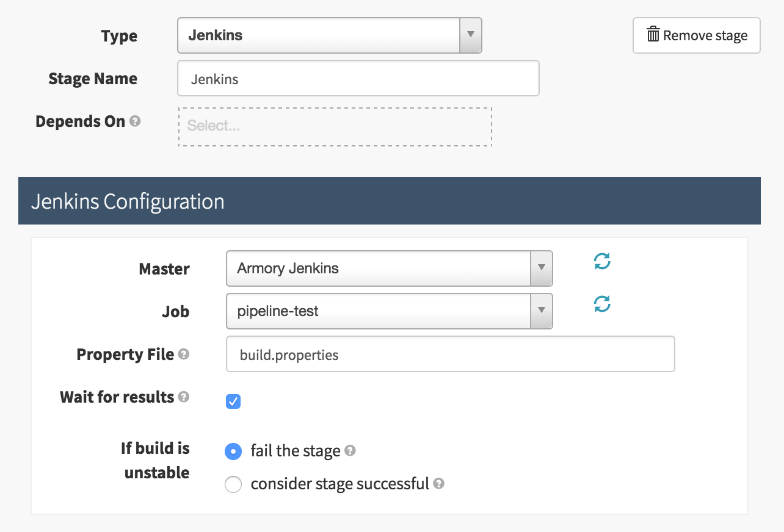The height and width of the screenshot is (532, 784).
Task: Click into the Stage Name text field
Action: 358,79
